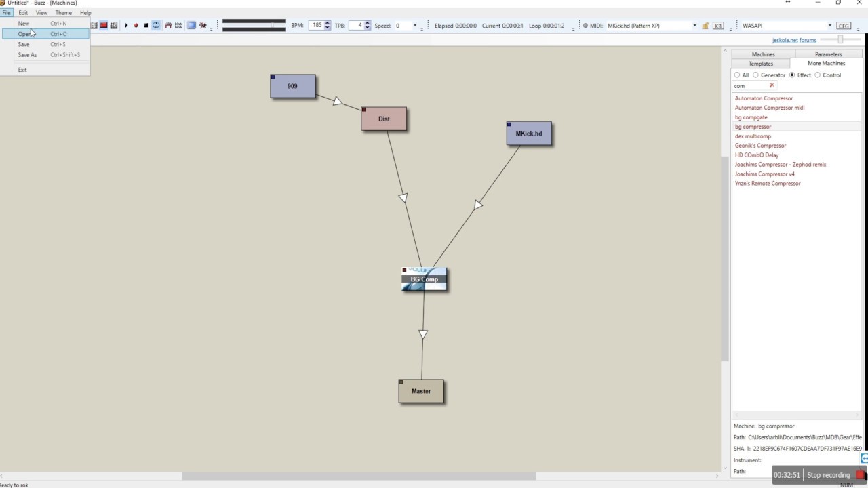Expand the transport toolbar overflow arrow
This screenshot has width=868, height=488.
212,29
